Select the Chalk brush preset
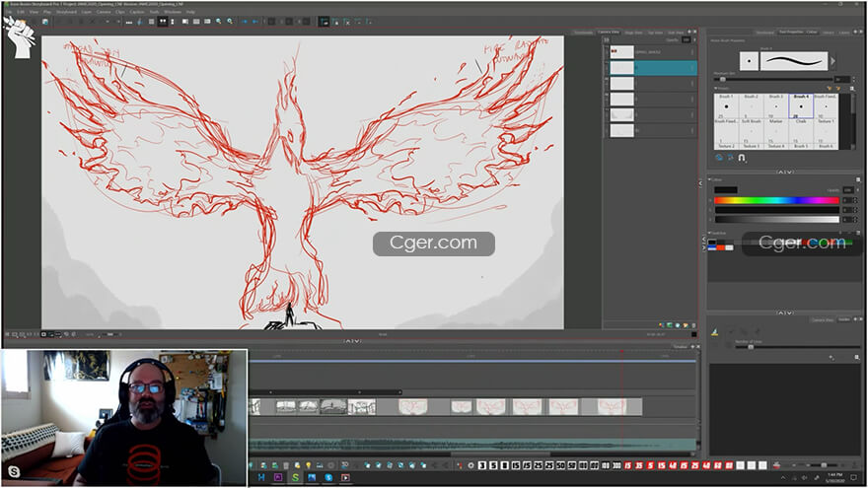Viewport: 868px width, 488px height. coord(801,130)
